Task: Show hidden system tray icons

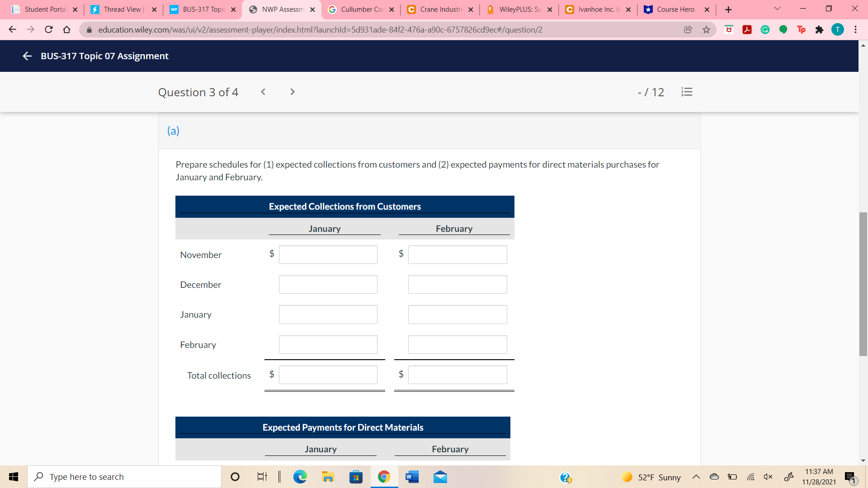Action: click(696, 477)
